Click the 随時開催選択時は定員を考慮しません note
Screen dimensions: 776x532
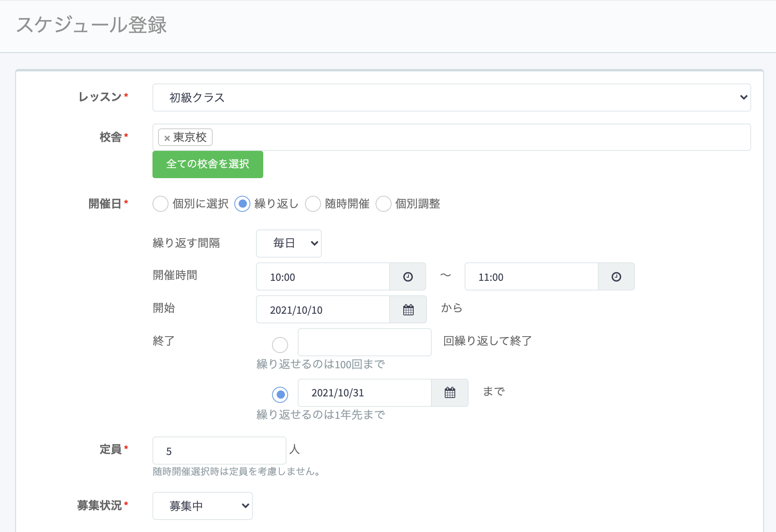click(237, 471)
